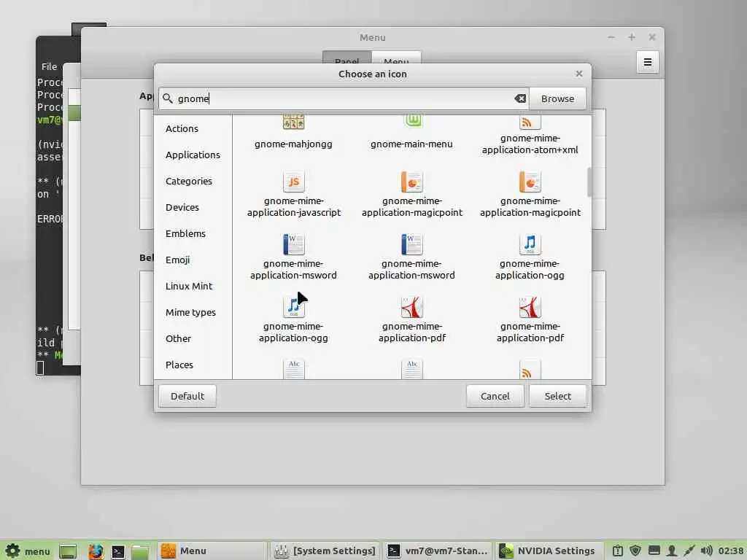Click the user applet tray icon
747x560 pixels.
[x=672, y=551]
